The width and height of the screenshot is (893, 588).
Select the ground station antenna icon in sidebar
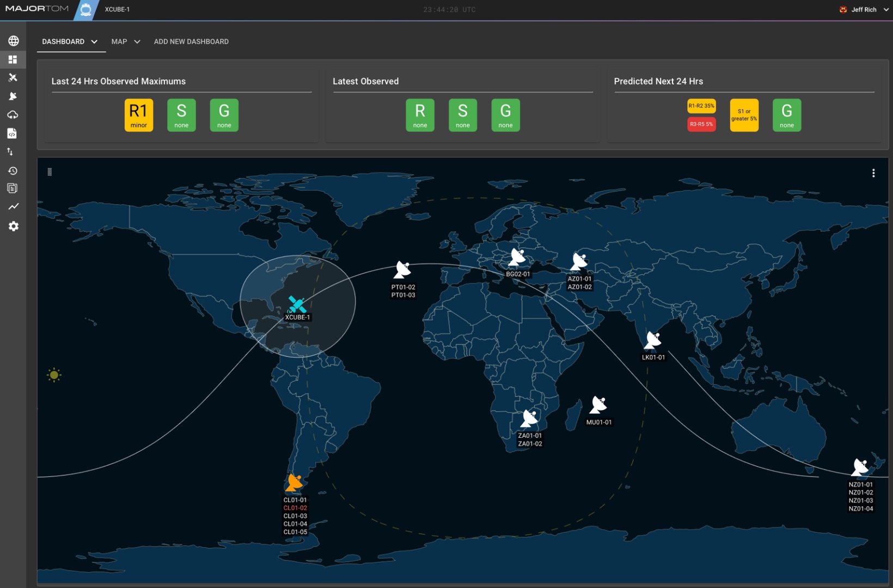tap(13, 96)
